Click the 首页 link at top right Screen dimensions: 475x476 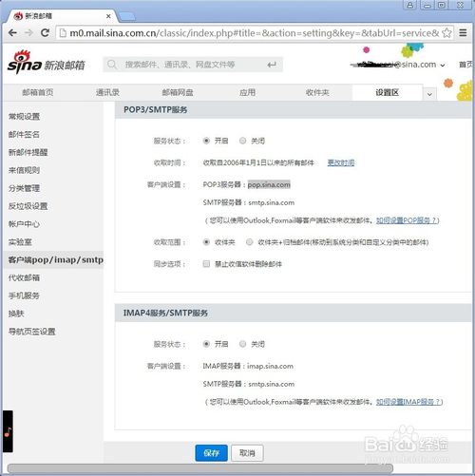[466, 65]
